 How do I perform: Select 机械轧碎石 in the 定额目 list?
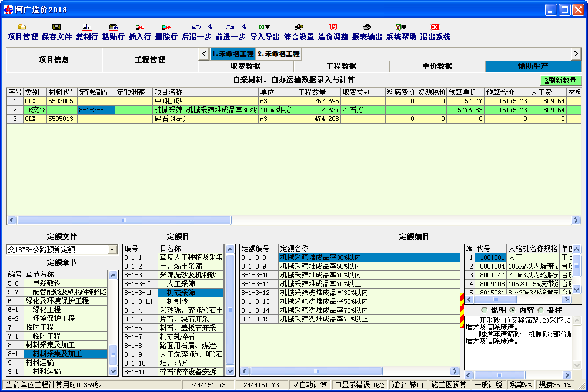click(173, 337)
